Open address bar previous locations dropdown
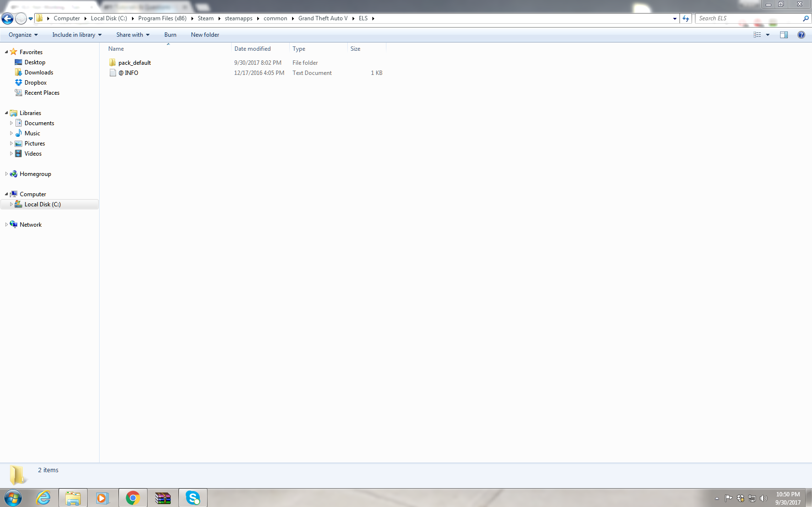This screenshot has width=812, height=507. tap(675, 18)
